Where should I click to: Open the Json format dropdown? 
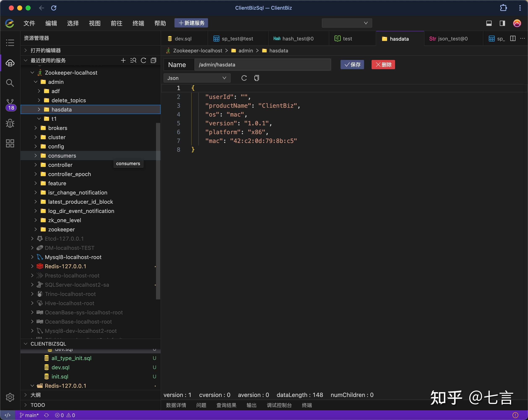pos(197,78)
